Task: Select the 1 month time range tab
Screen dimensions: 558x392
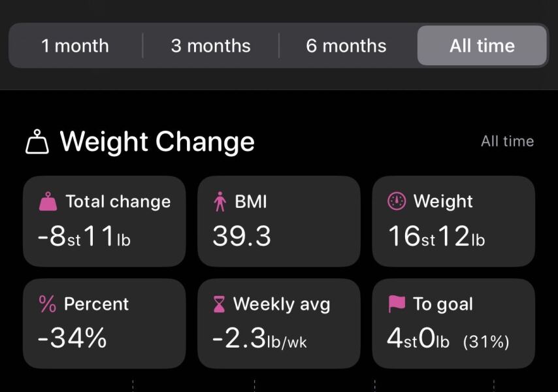Action: tap(75, 46)
